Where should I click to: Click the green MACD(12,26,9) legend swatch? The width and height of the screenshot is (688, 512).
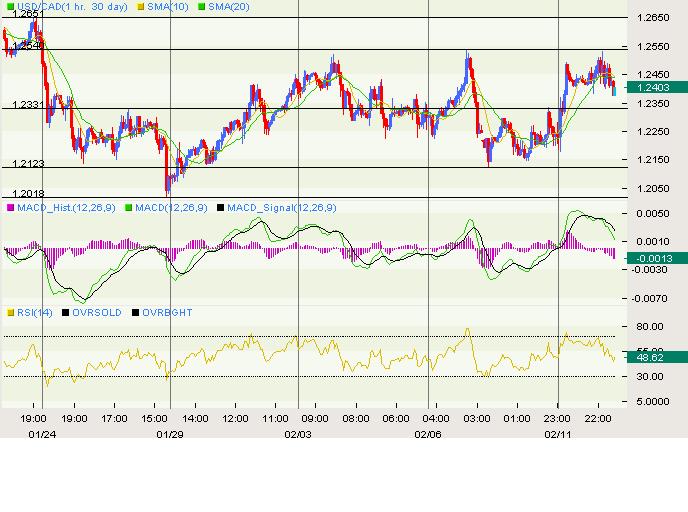pyautogui.click(x=129, y=208)
